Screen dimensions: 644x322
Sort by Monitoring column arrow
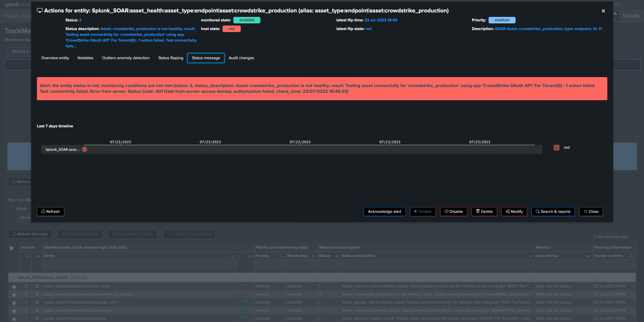[x=313, y=256]
